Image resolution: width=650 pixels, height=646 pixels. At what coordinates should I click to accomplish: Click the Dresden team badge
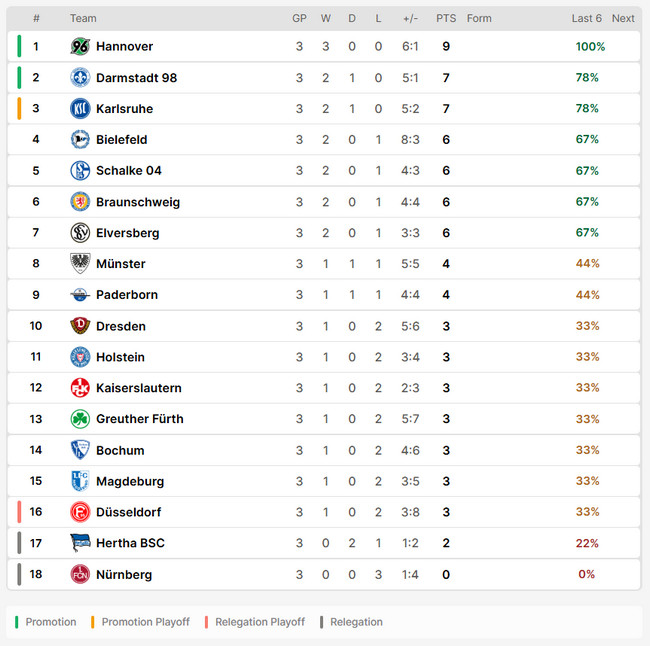click(x=80, y=325)
